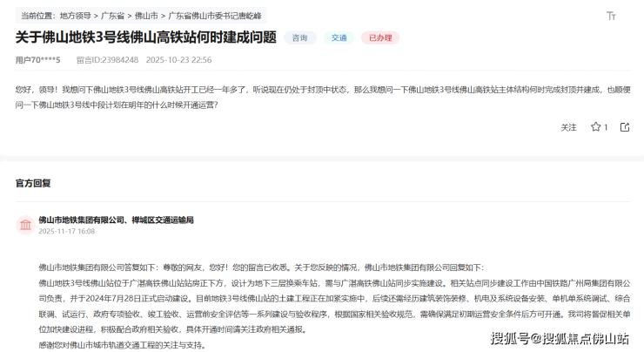The height and width of the screenshot is (352, 644).
Task: Click the star favorite icon
Action: 596,127
